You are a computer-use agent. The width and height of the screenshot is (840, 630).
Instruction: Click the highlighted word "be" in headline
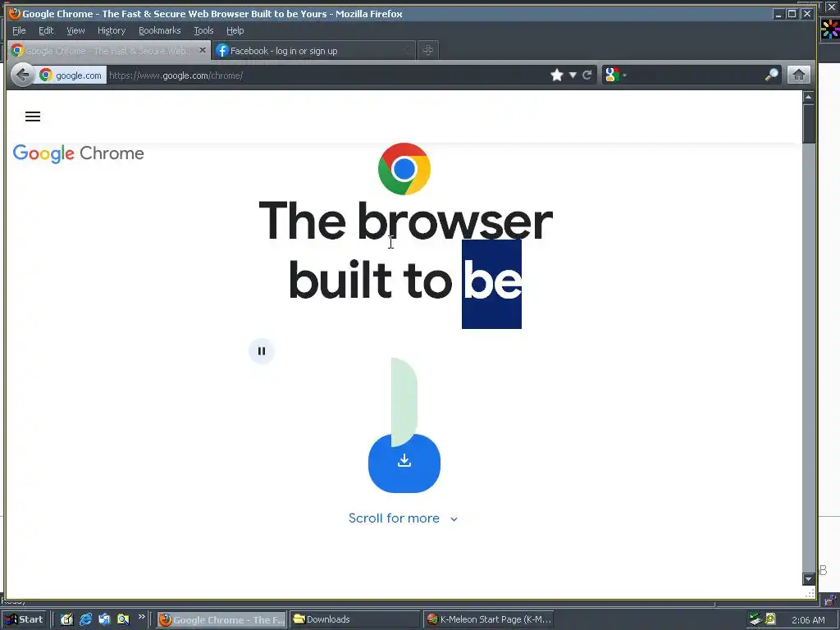coord(492,284)
